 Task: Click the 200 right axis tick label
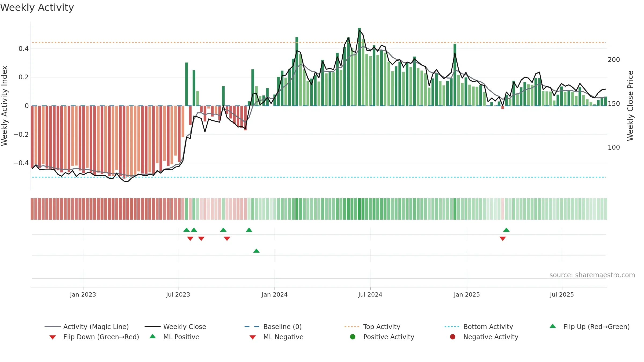point(614,60)
